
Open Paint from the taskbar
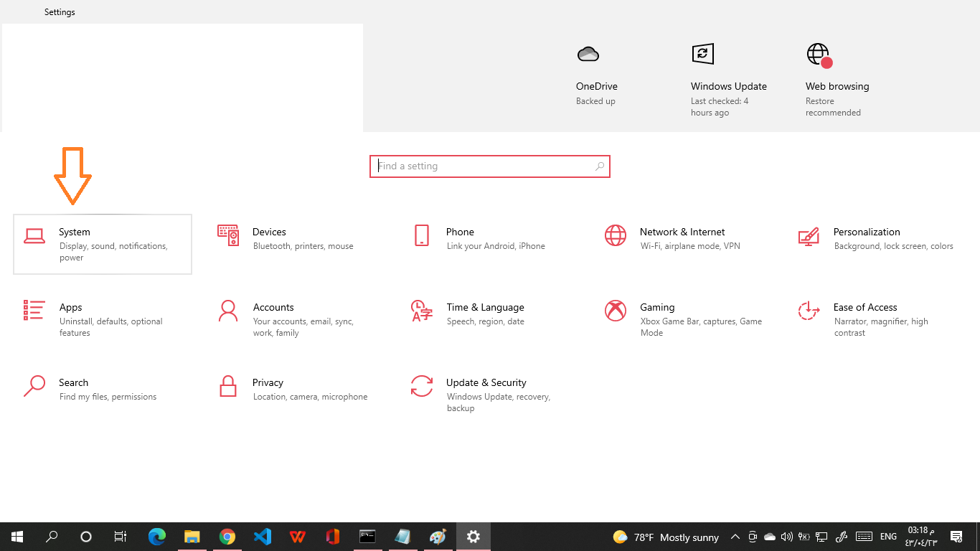pos(438,537)
